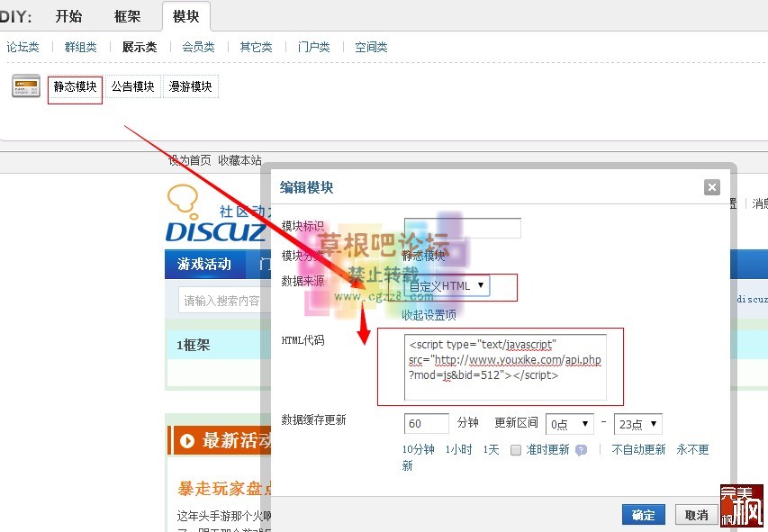Choose the 静态模块 module block
The width and height of the screenshot is (768, 532).
pyautogui.click(x=75, y=86)
